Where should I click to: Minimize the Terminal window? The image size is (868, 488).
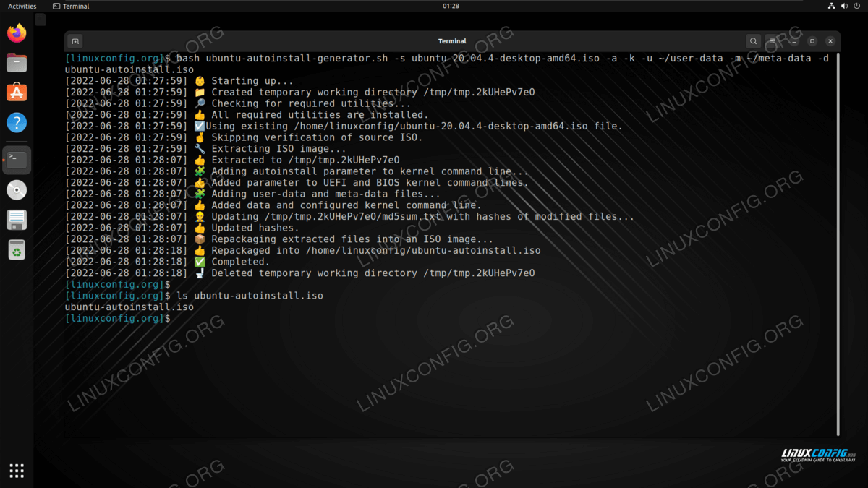(794, 41)
